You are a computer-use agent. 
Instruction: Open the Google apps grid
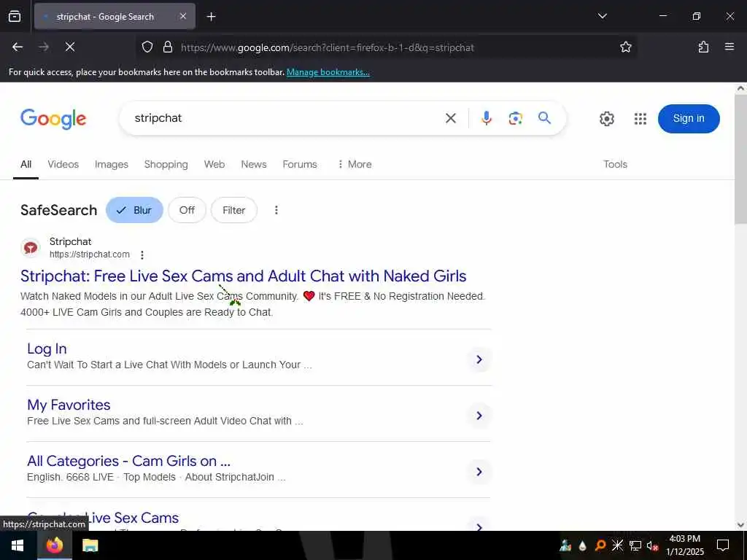coord(640,119)
